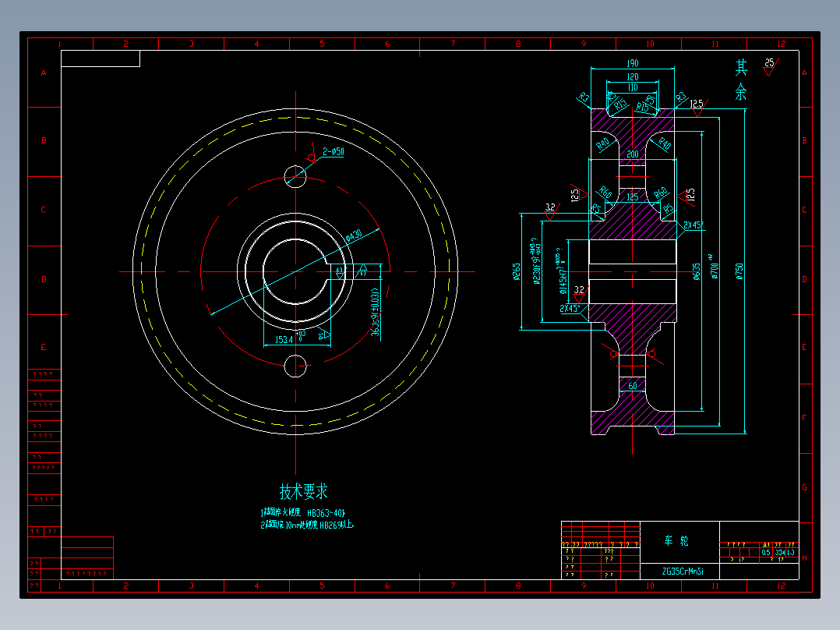840x630 pixels.
Task: Select the LJ cell in the title block
Action: click(791, 552)
